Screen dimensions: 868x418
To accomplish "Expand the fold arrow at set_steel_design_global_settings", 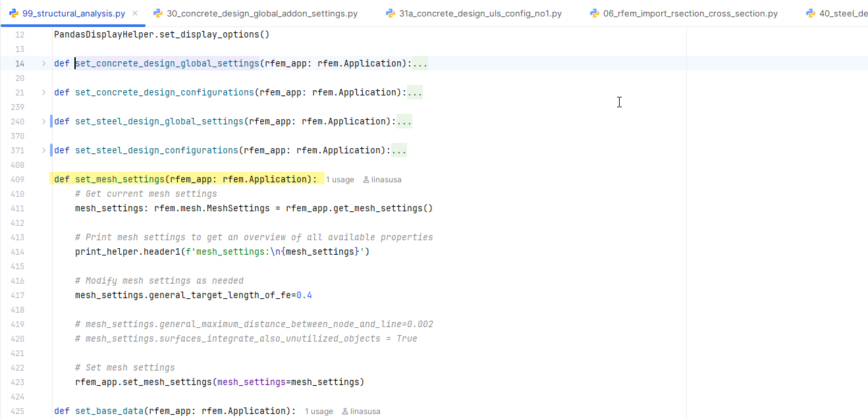I will click(43, 121).
